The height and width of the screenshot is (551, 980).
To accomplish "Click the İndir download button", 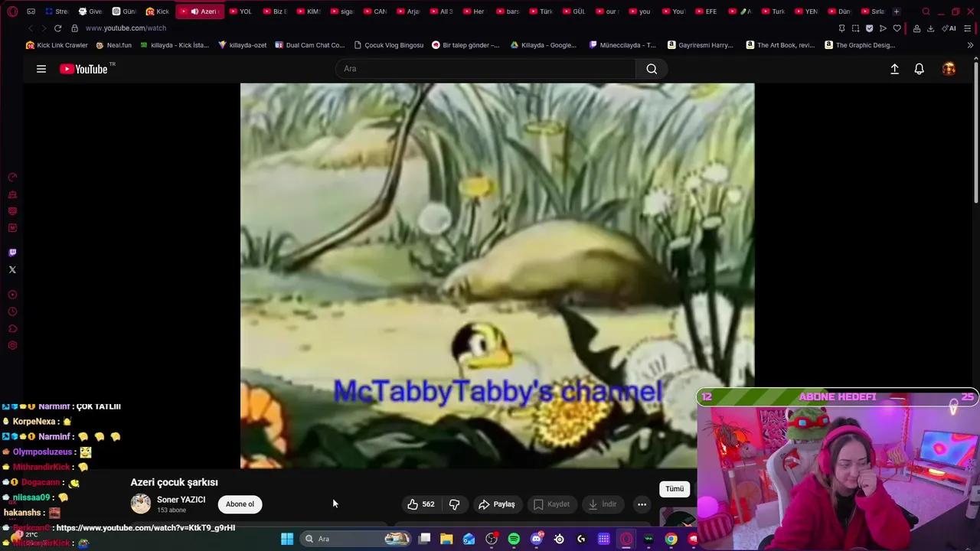I will coord(602,504).
